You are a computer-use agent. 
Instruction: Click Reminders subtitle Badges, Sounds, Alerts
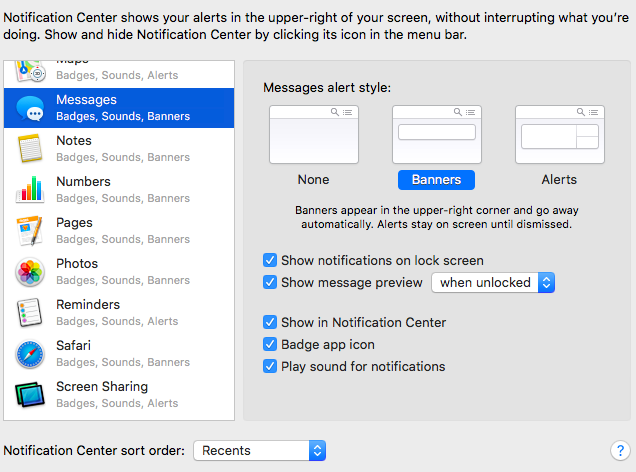pos(117,321)
